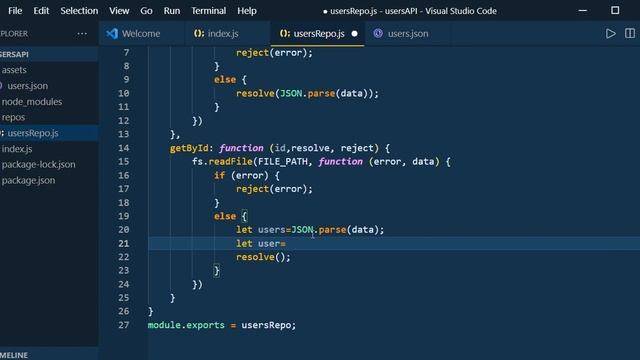
Task: Click the Run Code play icon
Action: tap(611, 33)
